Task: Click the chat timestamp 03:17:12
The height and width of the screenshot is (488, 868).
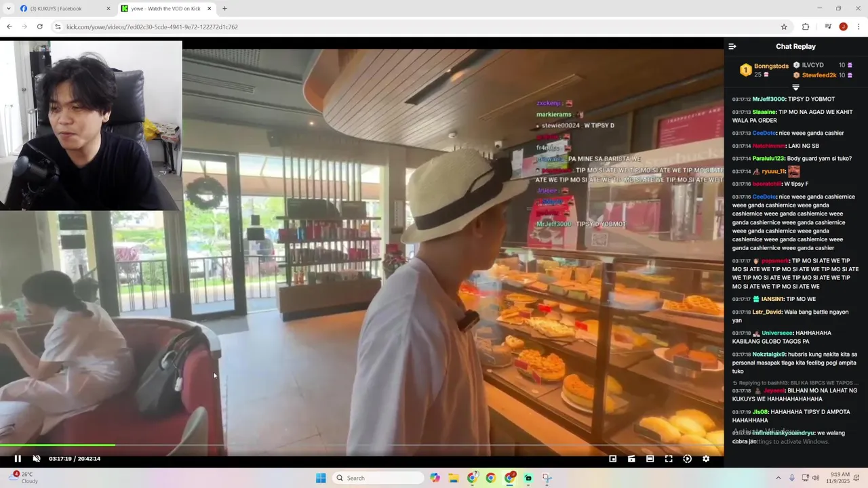Action: 741,100
